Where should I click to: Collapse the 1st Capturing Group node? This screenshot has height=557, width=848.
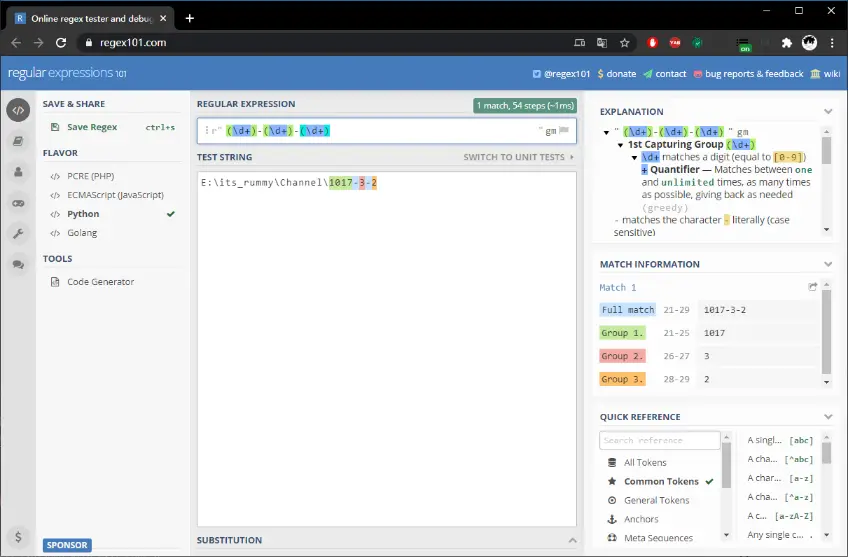click(620, 145)
